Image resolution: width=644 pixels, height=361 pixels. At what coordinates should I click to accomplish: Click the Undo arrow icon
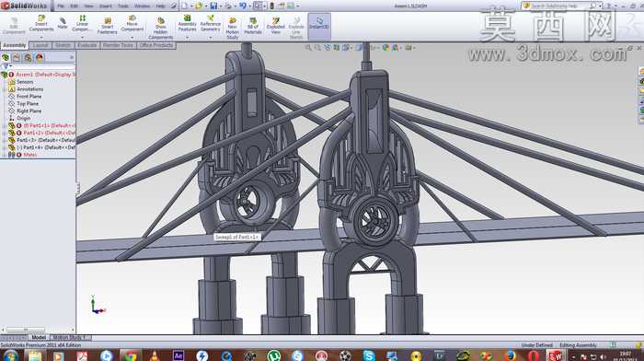click(x=243, y=6)
